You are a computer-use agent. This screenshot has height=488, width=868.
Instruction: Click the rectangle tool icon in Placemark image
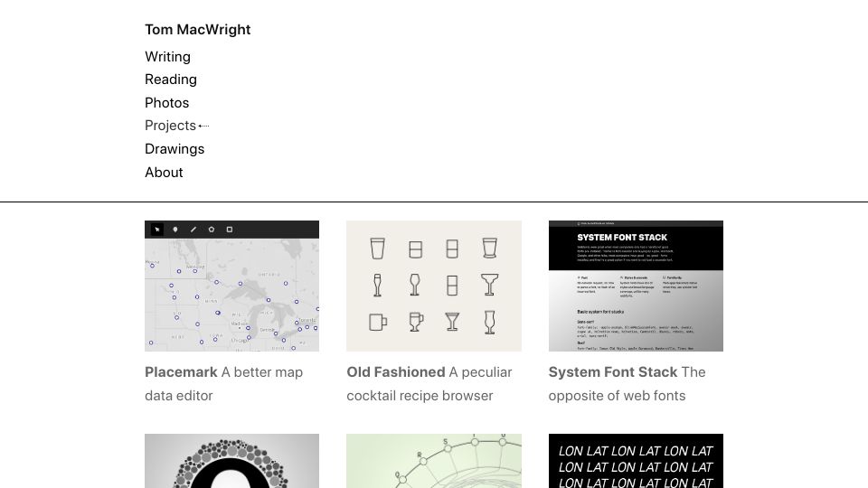pyautogui.click(x=230, y=230)
